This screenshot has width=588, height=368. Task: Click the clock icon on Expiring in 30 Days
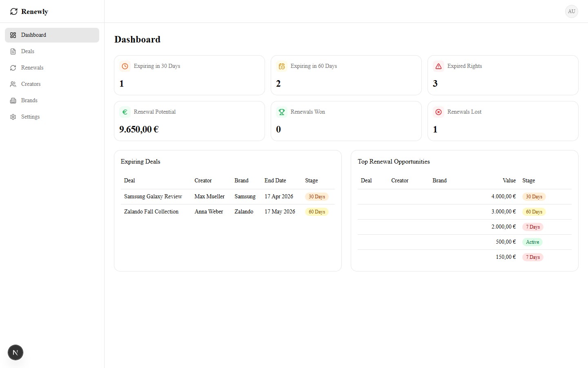(125, 66)
